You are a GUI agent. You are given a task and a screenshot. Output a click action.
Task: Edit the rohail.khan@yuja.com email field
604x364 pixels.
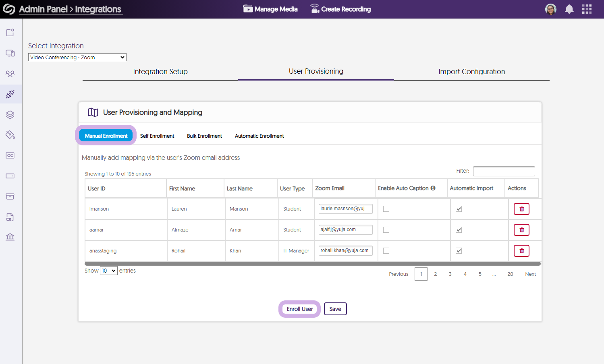coord(345,250)
